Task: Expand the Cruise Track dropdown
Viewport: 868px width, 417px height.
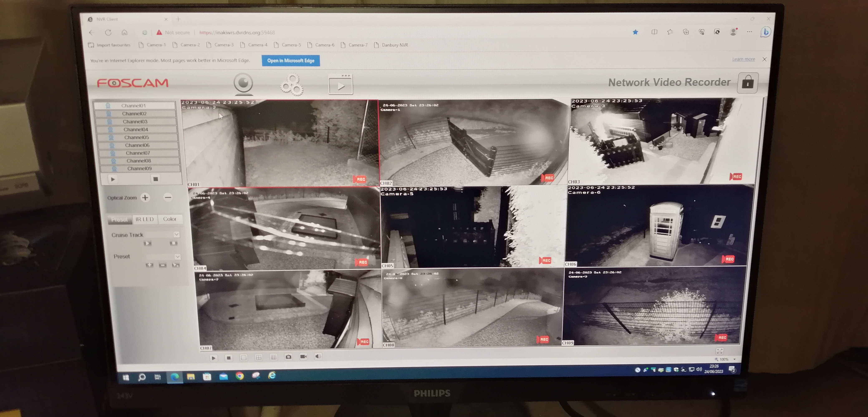Action: 176,234
